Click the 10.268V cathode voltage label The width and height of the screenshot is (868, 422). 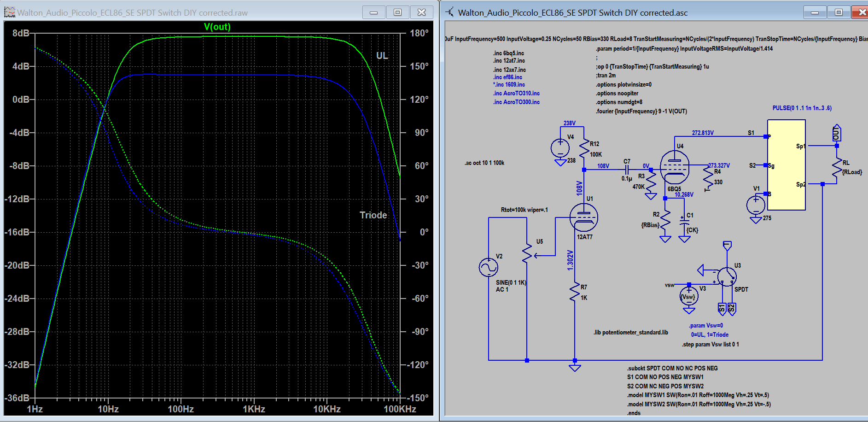coord(684,195)
